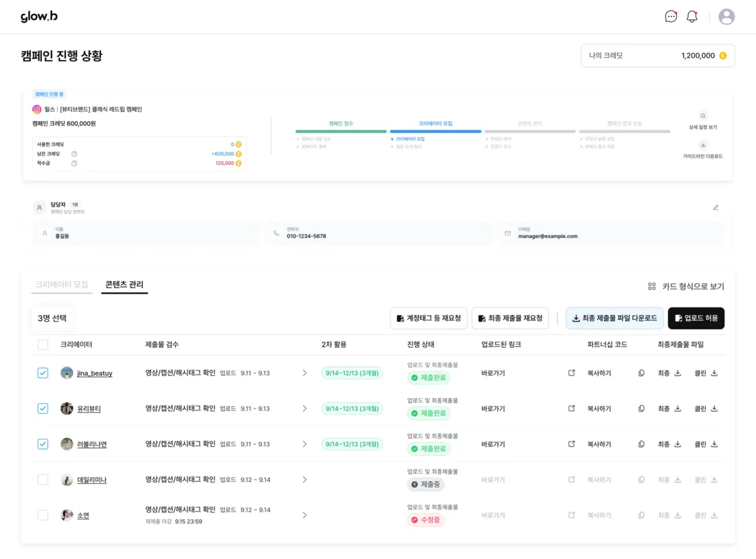Download 클린 file for 유리뷰티
The width and height of the screenshot is (756, 559).
pos(714,408)
